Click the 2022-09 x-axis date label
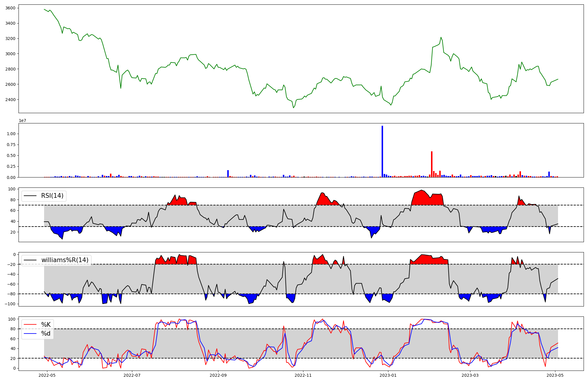This screenshot has width=588, height=382. (218, 375)
